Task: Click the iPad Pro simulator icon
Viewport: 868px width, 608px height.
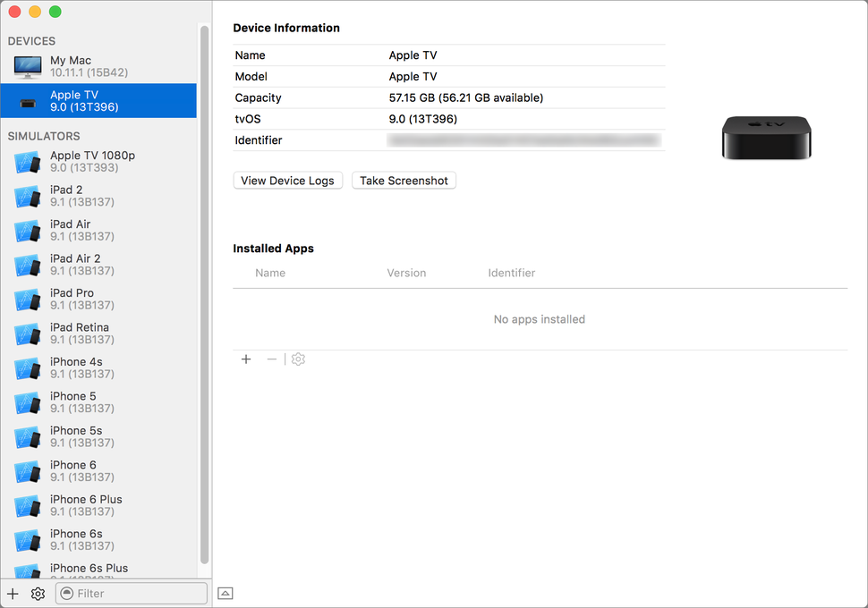Action: 28,300
